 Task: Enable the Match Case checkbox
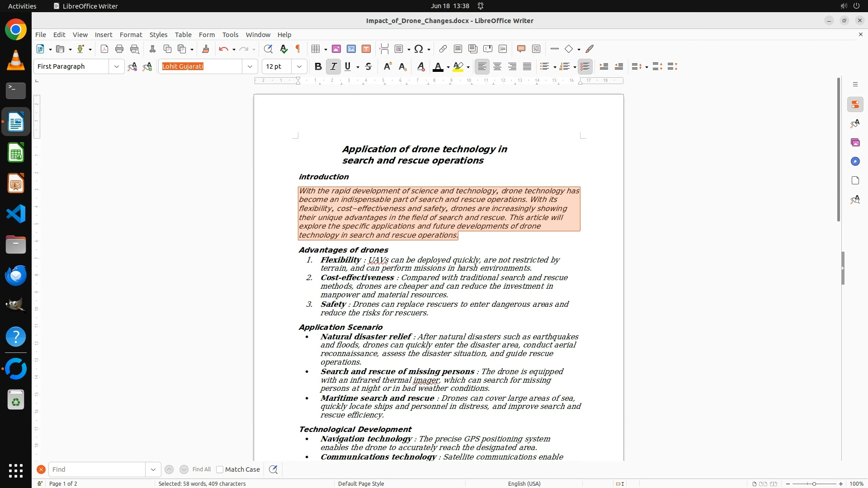[220, 469]
